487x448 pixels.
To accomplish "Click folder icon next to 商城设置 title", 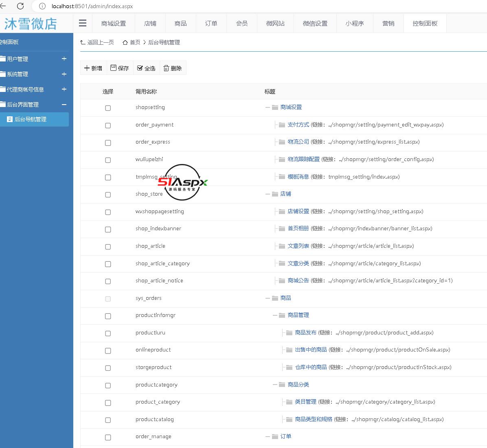I will (x=275, y=107).
